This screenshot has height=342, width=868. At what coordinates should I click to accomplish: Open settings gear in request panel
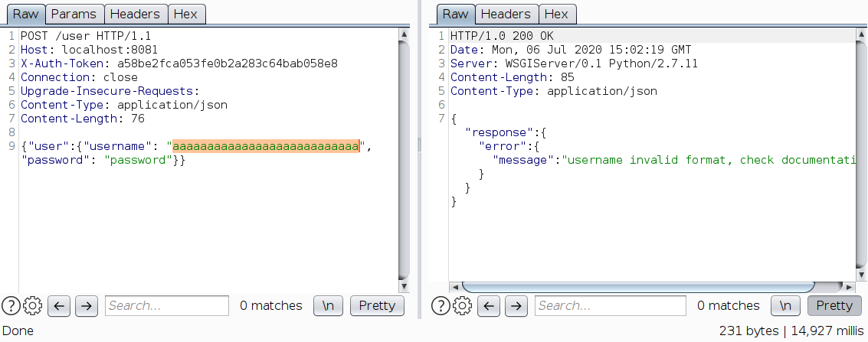pos(32,306)
